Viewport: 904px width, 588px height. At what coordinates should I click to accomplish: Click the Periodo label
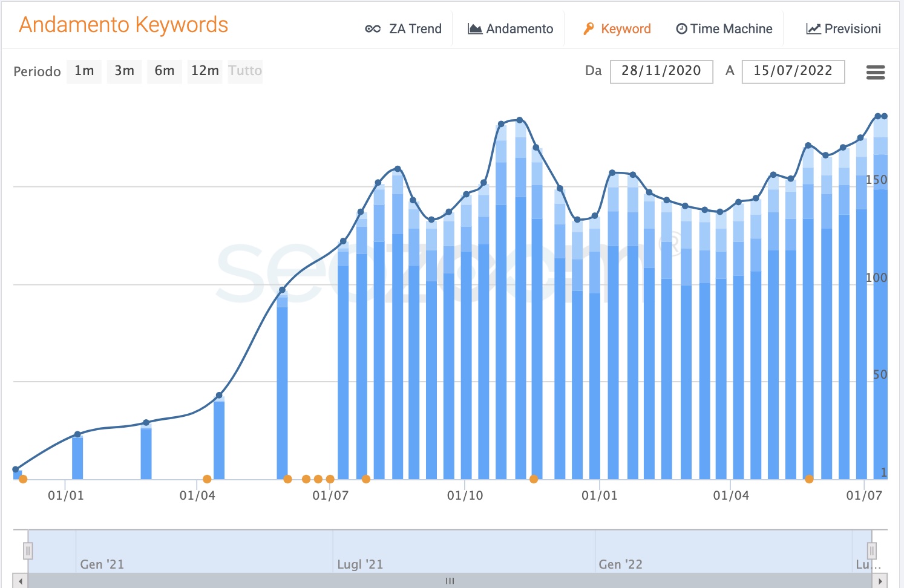[x=37, y=71]
